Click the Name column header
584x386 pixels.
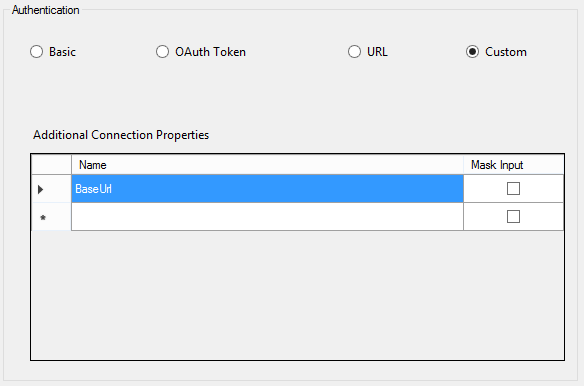coord(267,164)
